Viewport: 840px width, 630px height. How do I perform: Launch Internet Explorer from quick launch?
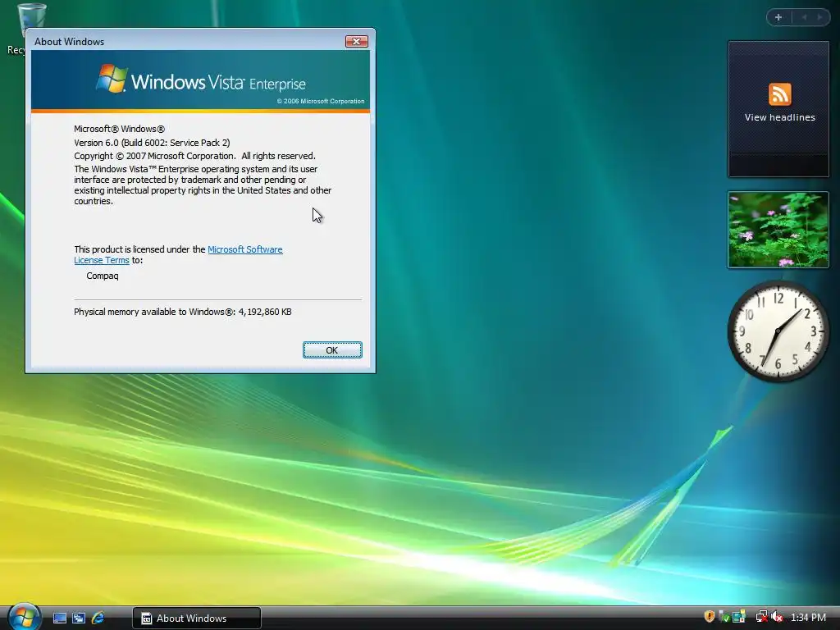(98, 619)
